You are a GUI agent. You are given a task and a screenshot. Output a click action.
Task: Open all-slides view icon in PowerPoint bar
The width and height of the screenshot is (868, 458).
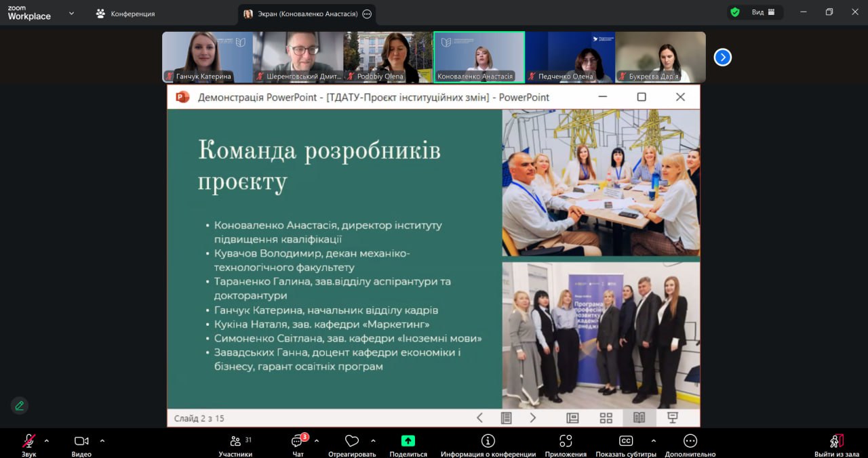(506, 418)
